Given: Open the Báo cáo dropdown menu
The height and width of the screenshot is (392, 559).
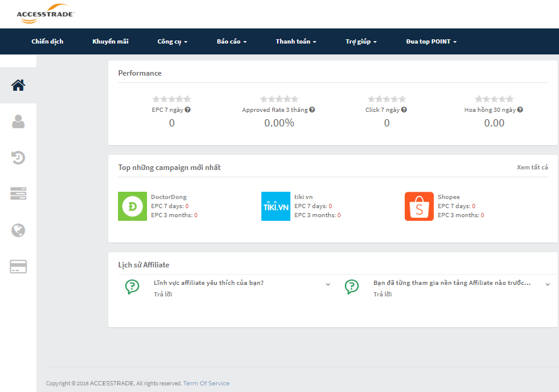Looking at the screenshot, I should (x=232, y=42).
